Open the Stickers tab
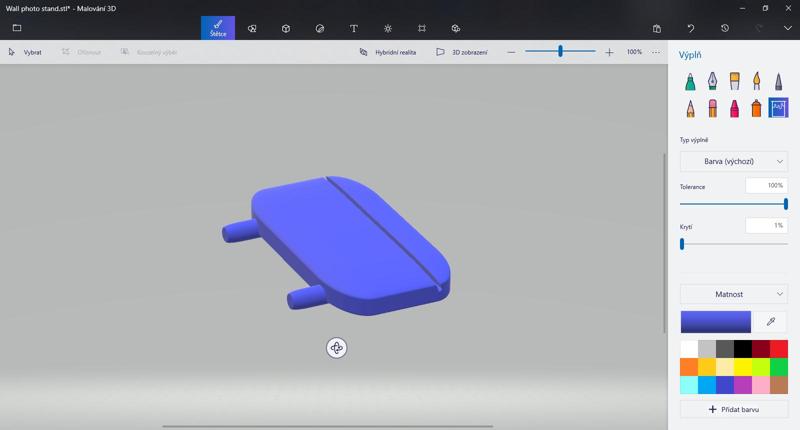The height and width of the screenshot is (430, 800). (320, 29)
